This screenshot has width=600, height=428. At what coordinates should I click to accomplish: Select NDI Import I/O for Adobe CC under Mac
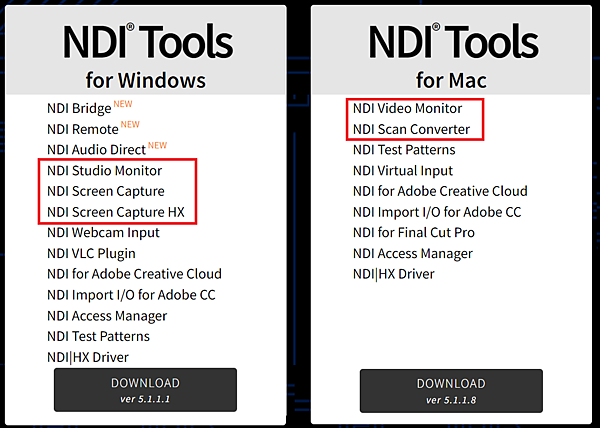437,212
